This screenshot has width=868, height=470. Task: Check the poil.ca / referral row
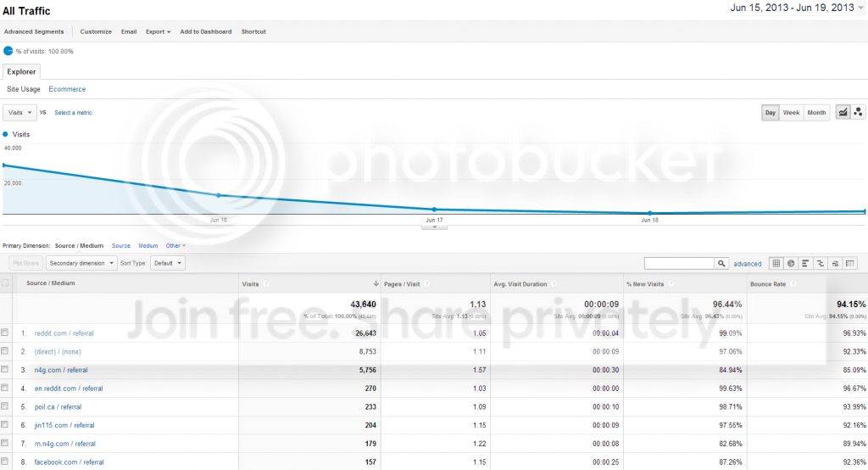[5, 406]
